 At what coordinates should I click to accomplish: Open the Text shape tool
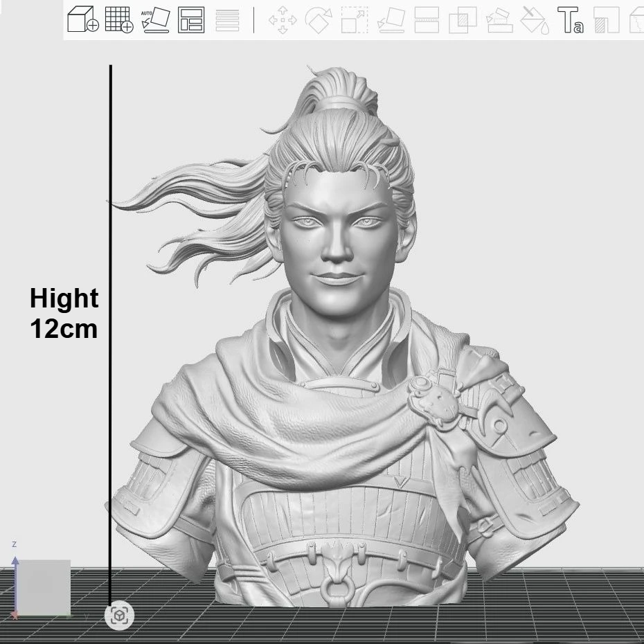[x=571, y=19]
